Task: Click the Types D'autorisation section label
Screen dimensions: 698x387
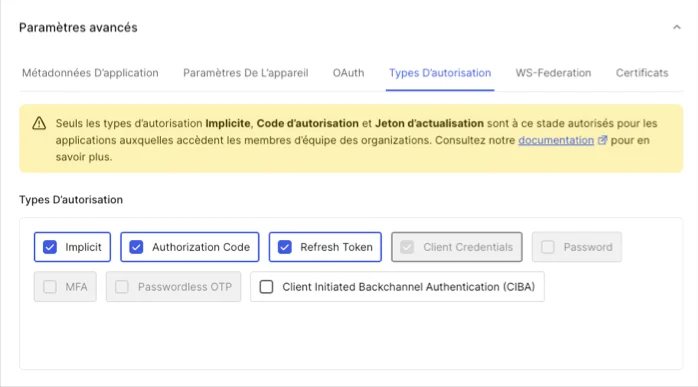Action: 71,200
